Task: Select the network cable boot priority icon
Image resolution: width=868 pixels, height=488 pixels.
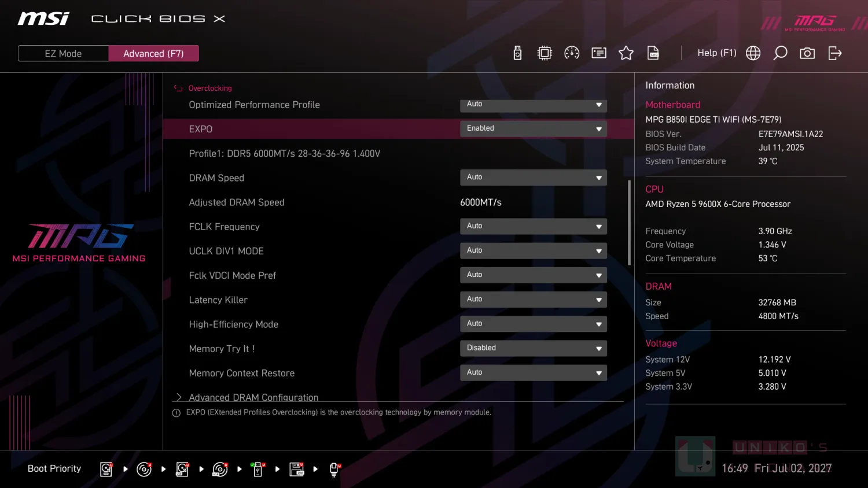Action: coord(334,469)
